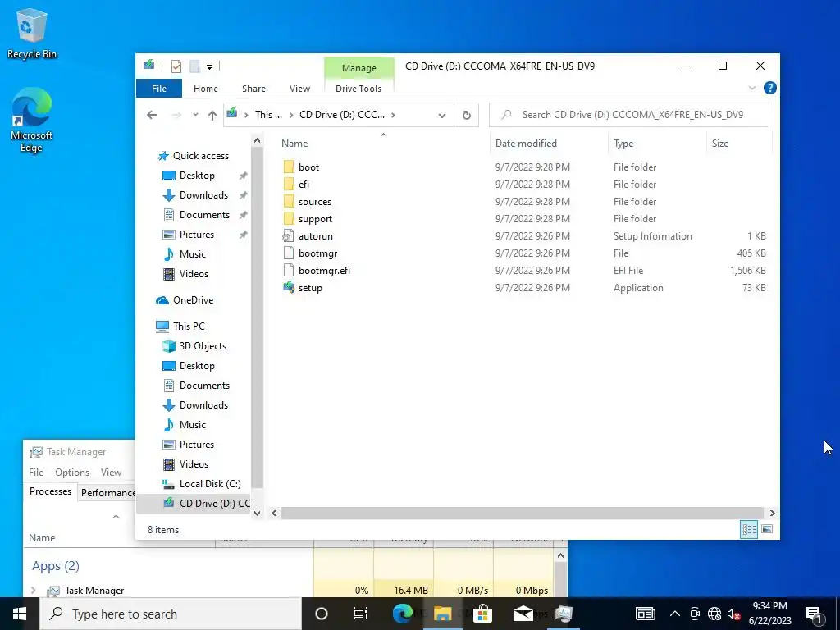Go up one folder level arrow
Image resolution: width=840 pixels, height=630 pixels.
[x=212, y=115]
